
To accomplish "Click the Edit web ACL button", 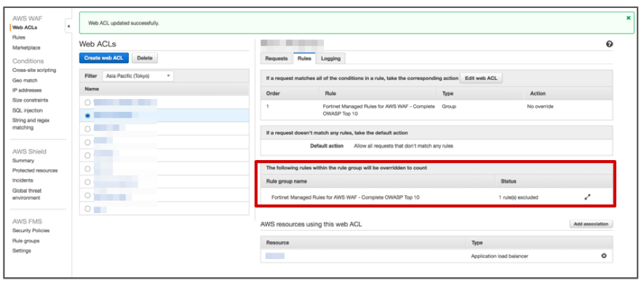I will click(481, 78).
